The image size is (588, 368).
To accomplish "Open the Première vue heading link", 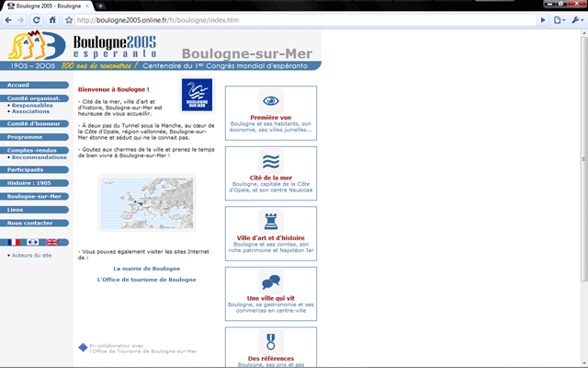I will 271,118.
